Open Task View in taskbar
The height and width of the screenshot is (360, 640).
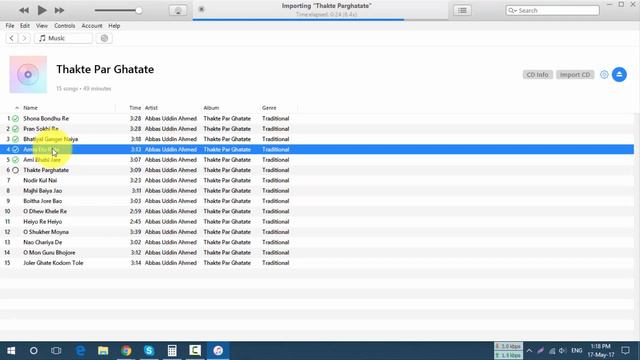click(56, 351)
